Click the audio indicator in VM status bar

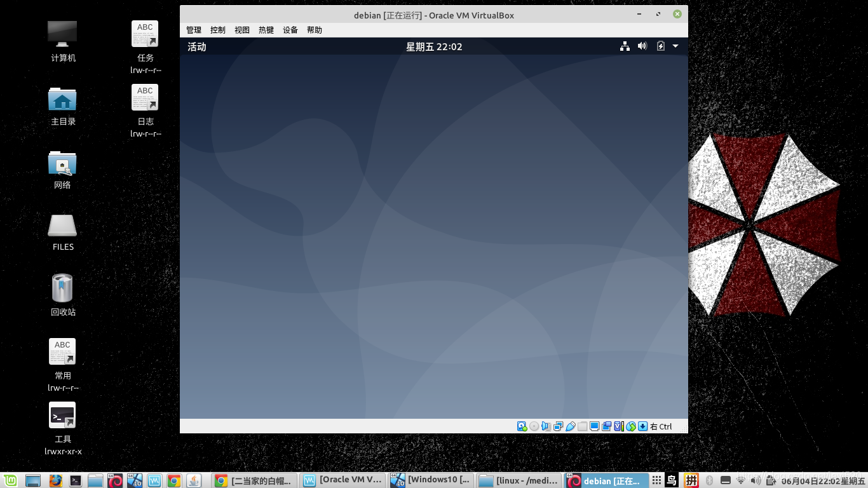(546, 426)
